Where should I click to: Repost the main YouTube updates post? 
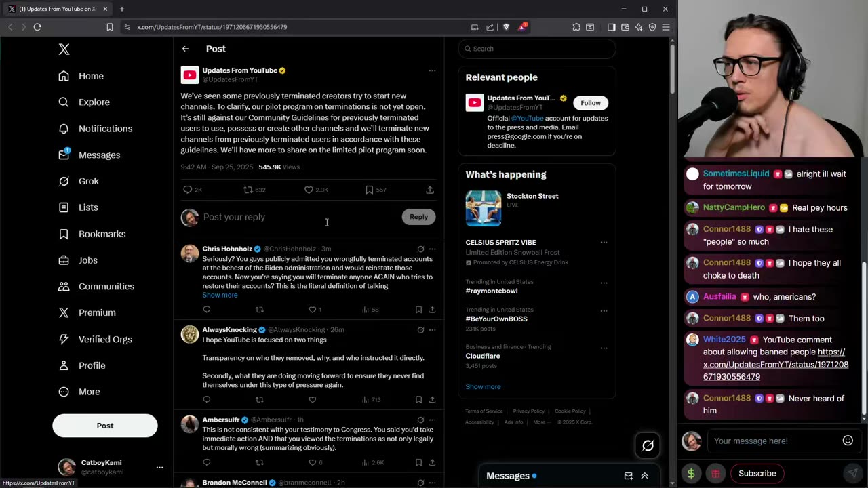(248, 190)
